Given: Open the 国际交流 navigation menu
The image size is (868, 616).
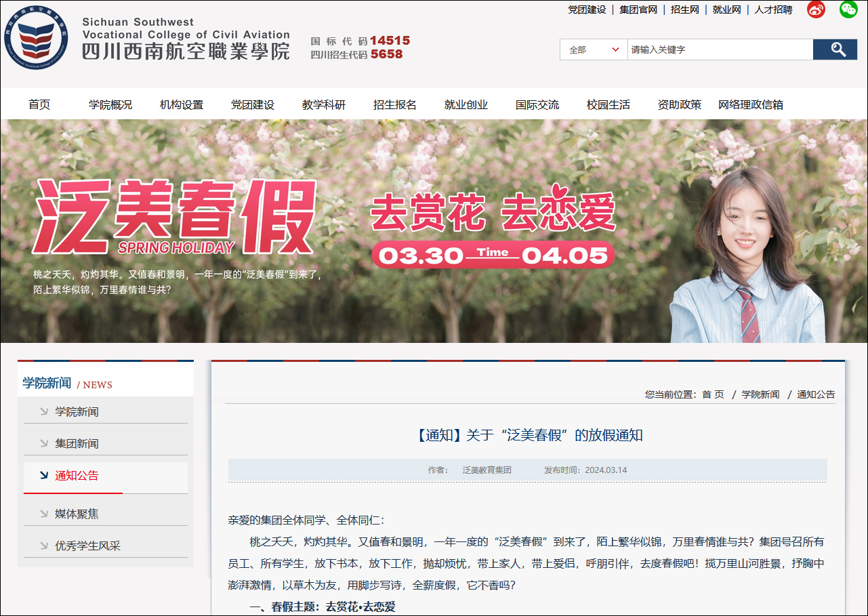Looking at the screenshot, I should (x=537, y=104).
